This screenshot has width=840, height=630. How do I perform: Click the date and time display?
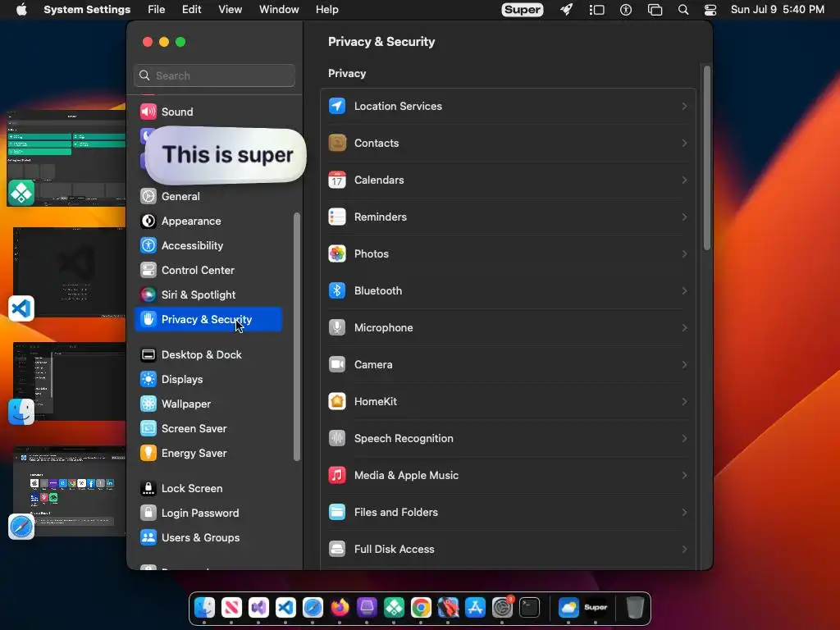pos(778,10)
